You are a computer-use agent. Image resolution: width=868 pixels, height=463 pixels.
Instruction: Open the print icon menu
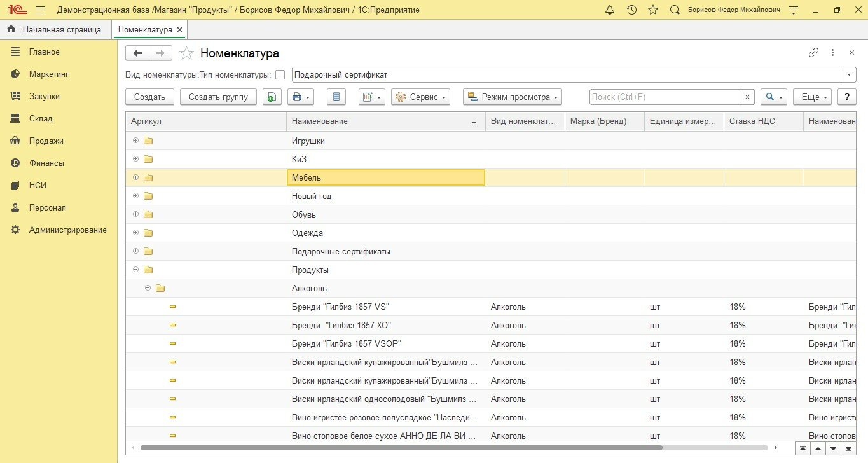[301, 97]
